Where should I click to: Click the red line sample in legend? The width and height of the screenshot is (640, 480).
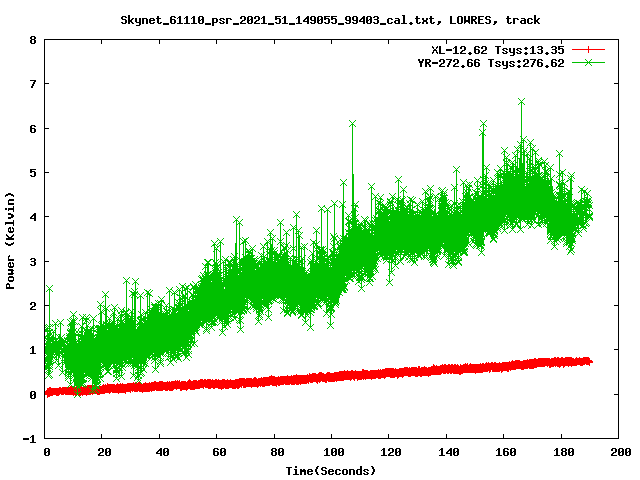tap(589, 49)
